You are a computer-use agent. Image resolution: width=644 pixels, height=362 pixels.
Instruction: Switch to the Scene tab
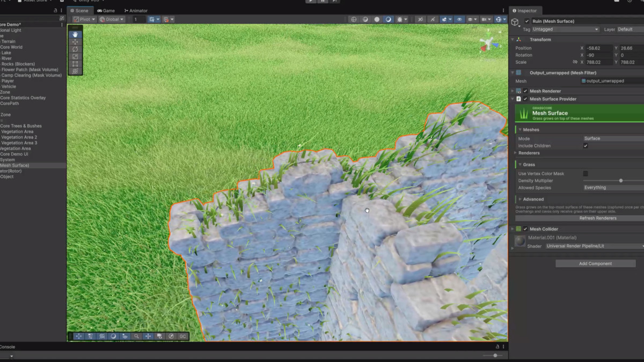click(x=79, y=11)
